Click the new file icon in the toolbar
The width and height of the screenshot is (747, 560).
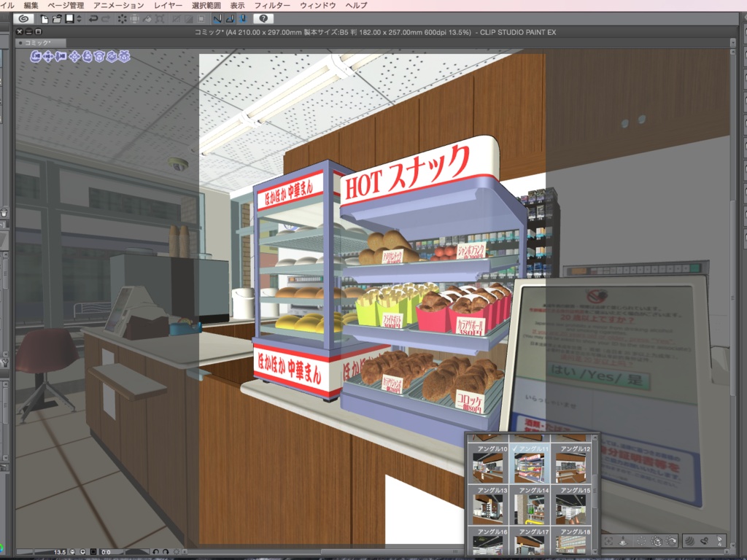[45, 20]
